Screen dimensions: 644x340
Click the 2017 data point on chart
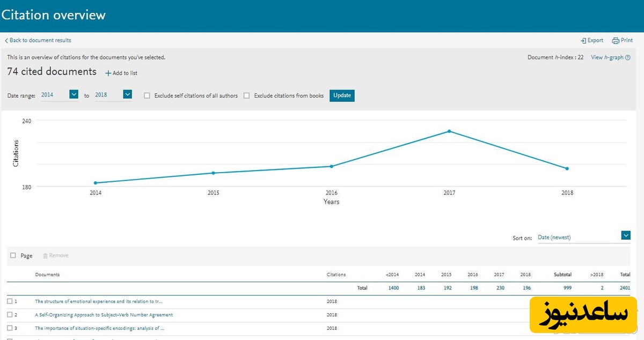tap(449, 131)
